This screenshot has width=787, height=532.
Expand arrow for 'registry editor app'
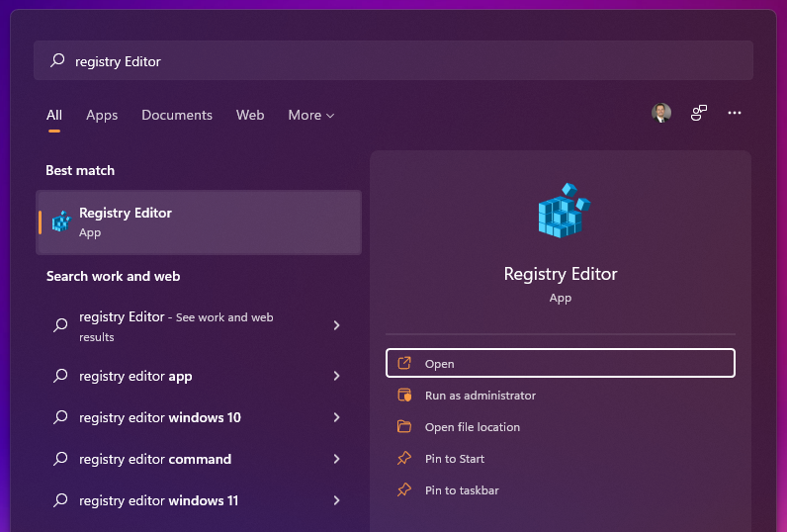coord(337,376)
